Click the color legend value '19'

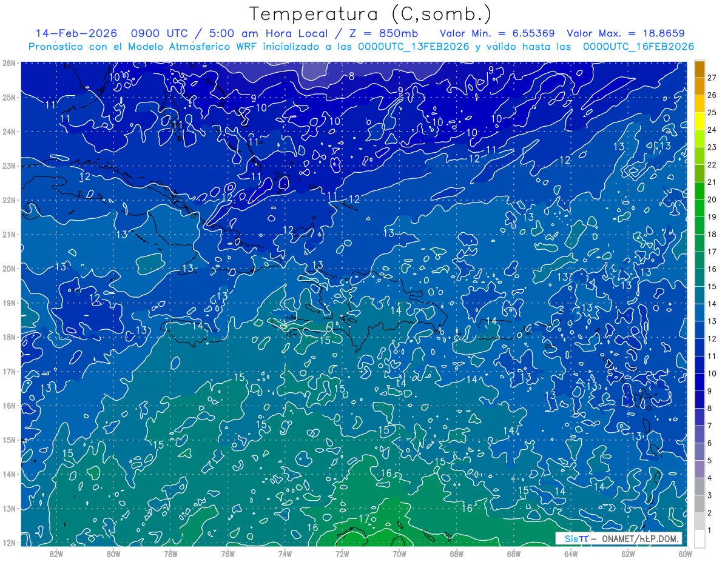click(x=712, y=217)
